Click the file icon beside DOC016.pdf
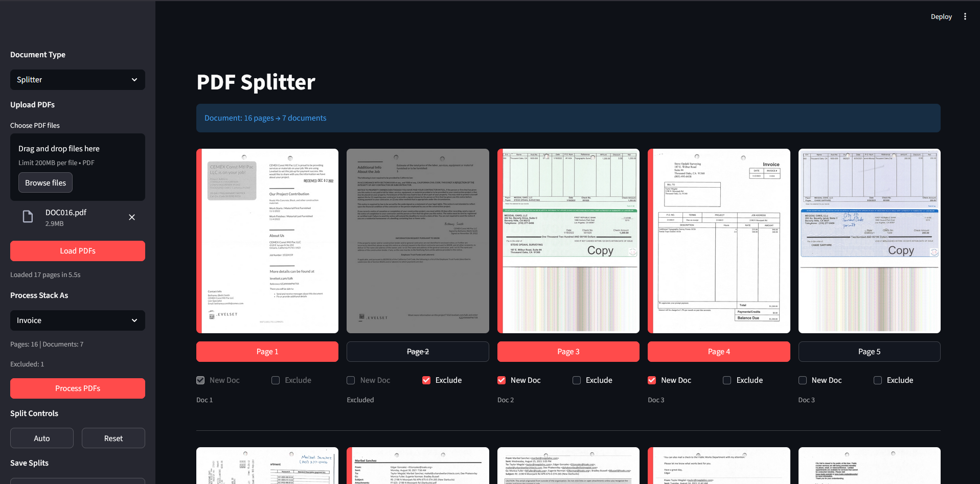 click(28, 217)
